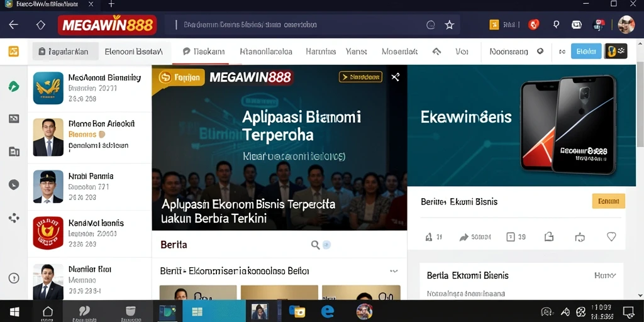Open the Edge browser in the taskbar
The height and width of the screenshot is (322, 644).
coord(327,311)
